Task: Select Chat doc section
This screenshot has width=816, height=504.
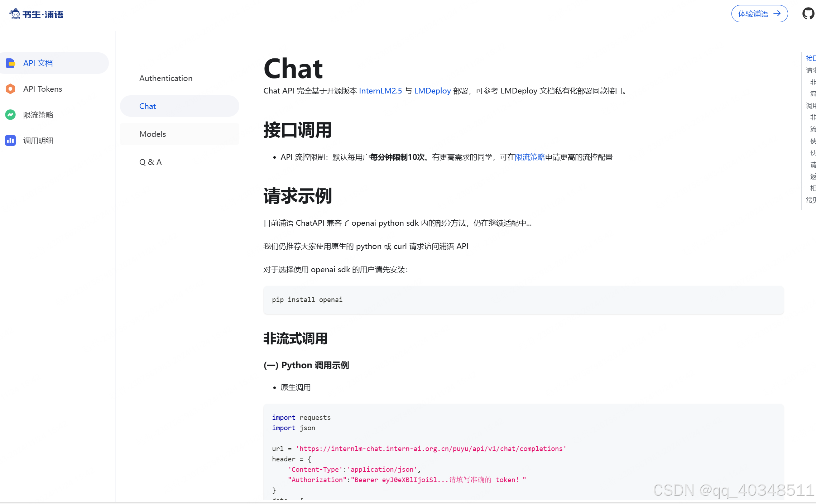Action: [179, 106]
